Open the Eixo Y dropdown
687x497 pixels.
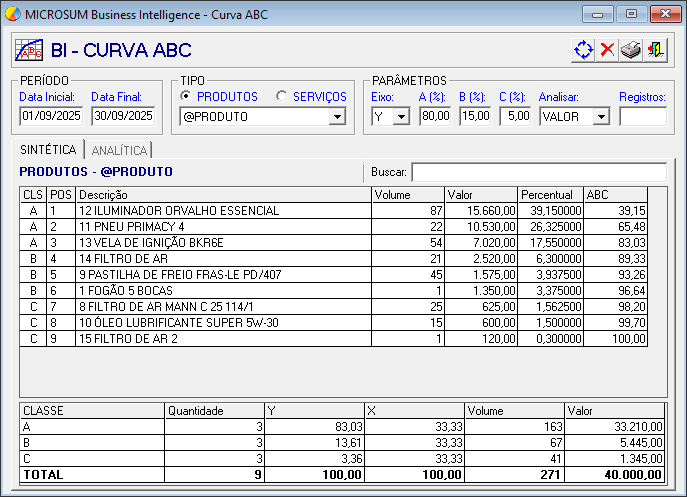400,117
